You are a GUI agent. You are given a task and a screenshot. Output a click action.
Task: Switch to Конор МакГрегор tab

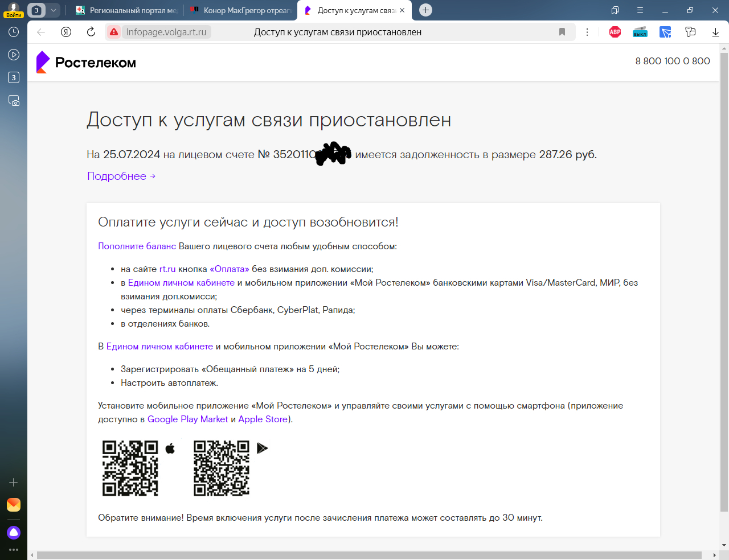click(x=240, y=10)
